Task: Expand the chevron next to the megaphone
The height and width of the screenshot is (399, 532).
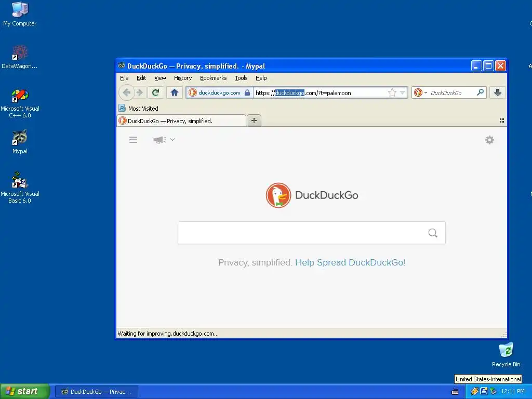Action: point(172,139)
